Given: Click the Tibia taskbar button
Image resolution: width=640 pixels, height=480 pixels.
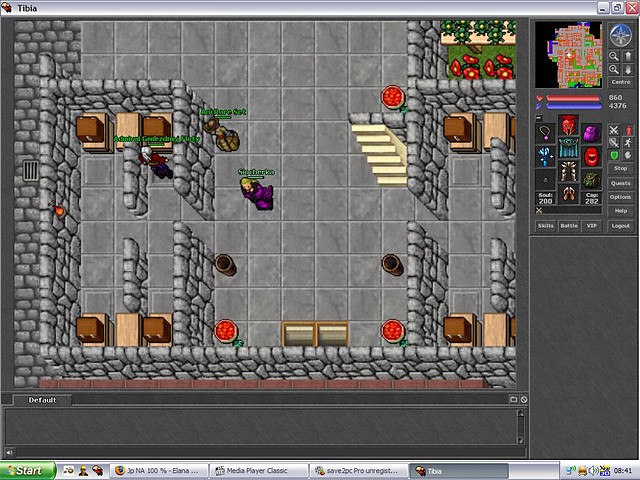Looking at the screenshot, I should point(459,471).
